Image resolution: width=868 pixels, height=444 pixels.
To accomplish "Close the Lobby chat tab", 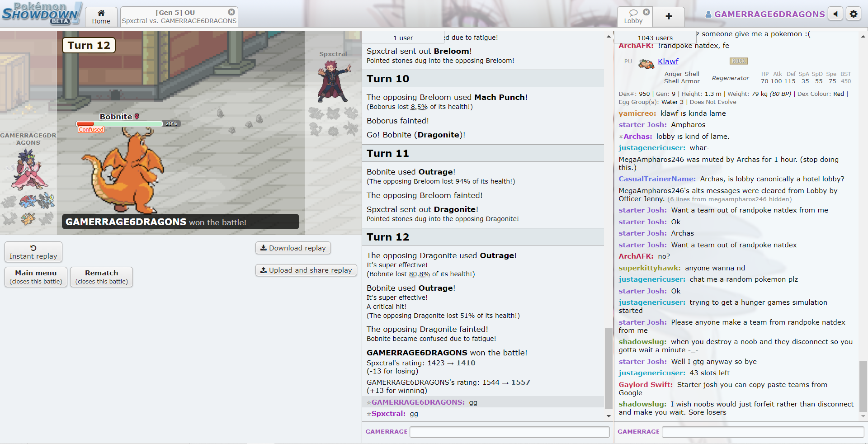I will pos(646,12).
